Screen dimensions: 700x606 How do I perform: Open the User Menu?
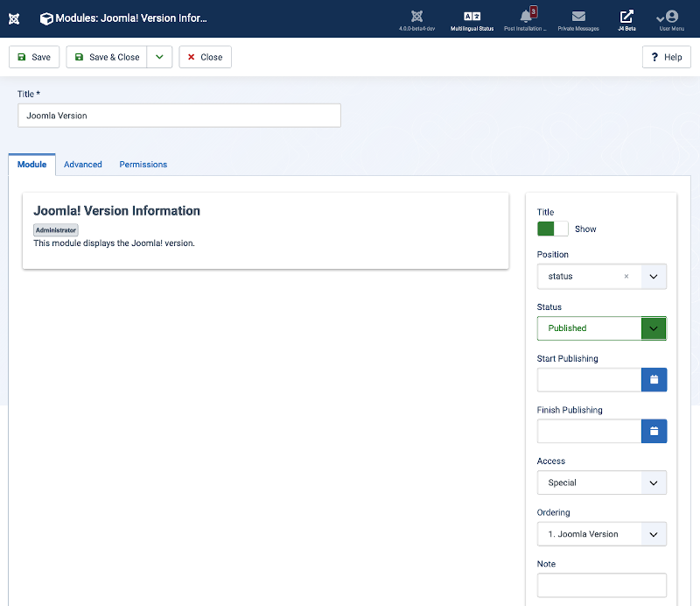pyautogui.click(x=671, y=20)
